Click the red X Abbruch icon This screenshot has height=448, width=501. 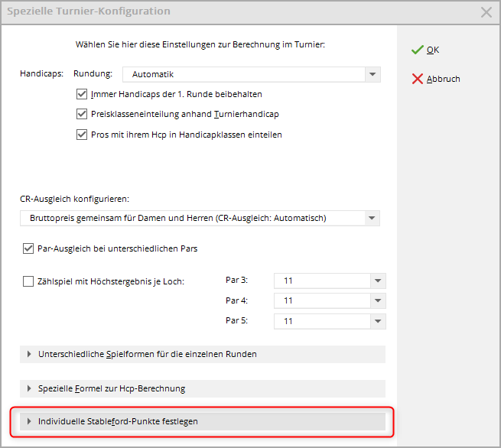pyautogui.click(x=417, y=79)
